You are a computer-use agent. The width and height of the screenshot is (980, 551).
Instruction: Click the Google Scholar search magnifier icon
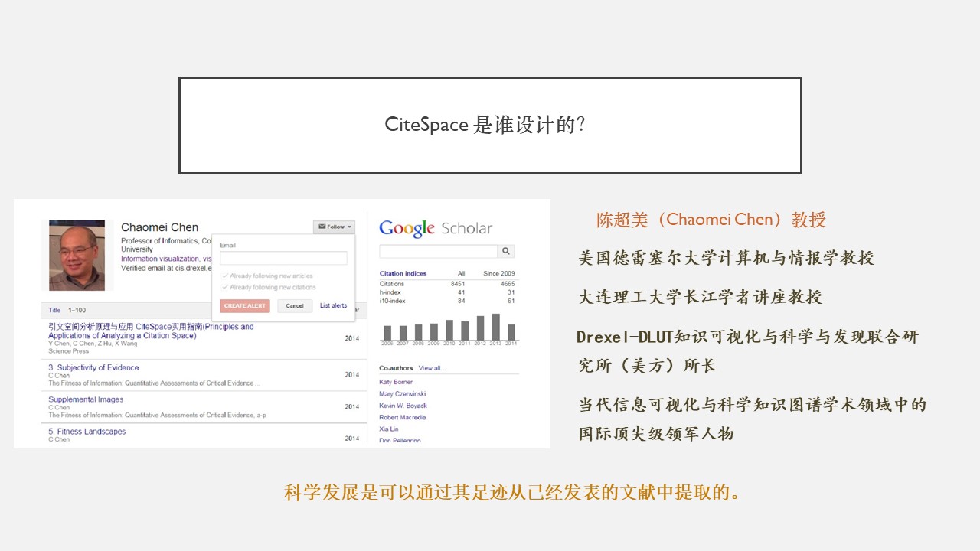tap(506, 251)
